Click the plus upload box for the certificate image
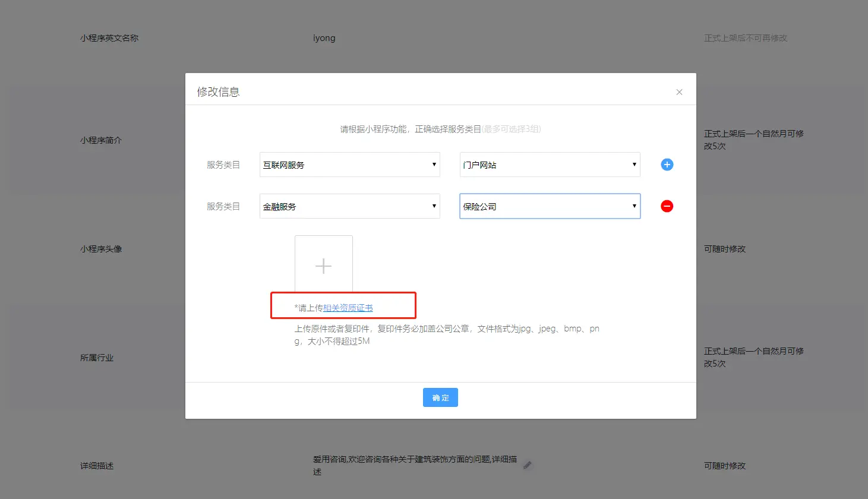Viewport: 868px width, 499px height. pos(323,265)
